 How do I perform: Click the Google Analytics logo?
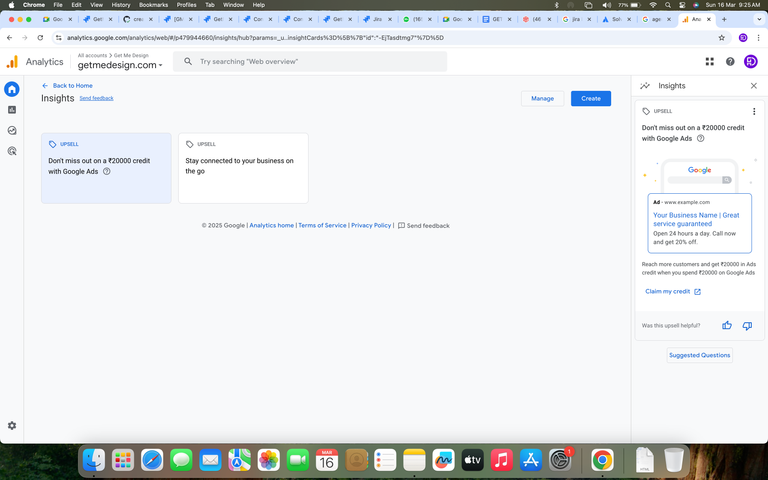point(12,62)
